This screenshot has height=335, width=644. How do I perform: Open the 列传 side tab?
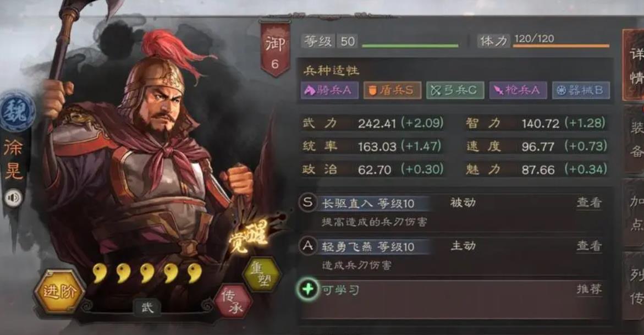[635, 286]
